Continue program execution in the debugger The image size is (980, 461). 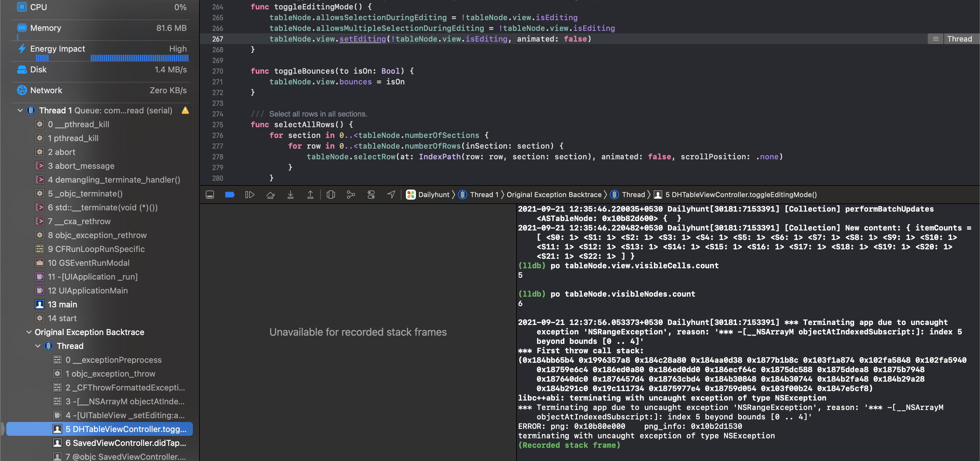[x=250, y=195]
